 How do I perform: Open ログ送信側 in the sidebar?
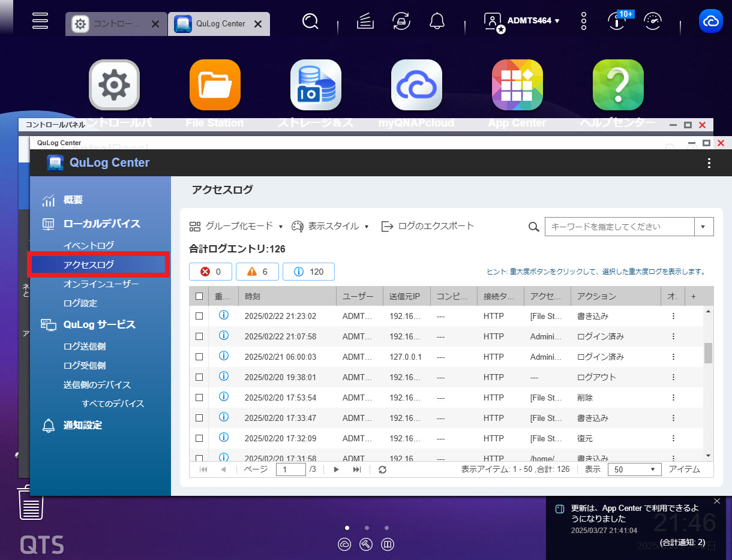(85, 346)
